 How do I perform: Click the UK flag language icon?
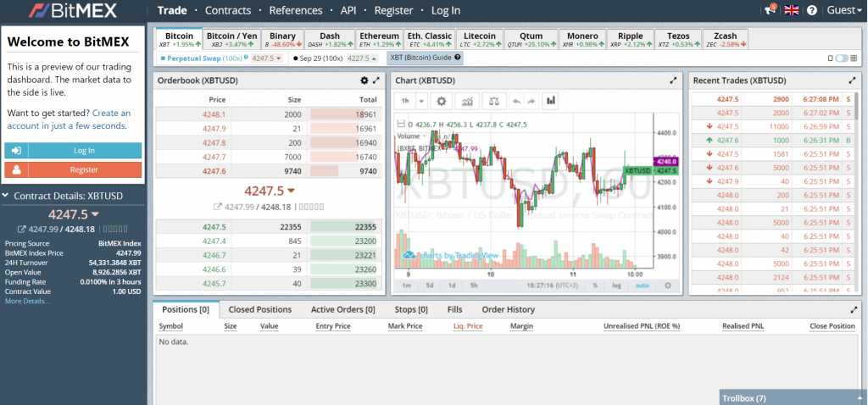coord(792,10)
